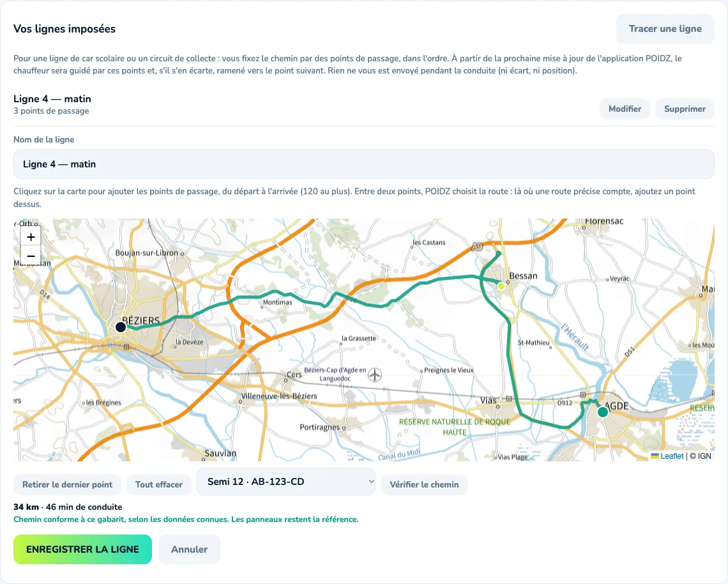This screenshot has width=728, height=584.
Task: Click the Portiragnes label on the map
Action: (319, 427)
